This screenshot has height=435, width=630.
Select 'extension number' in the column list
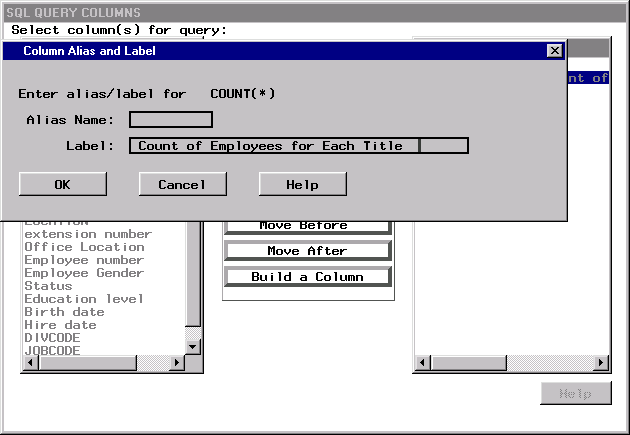[x=88, y=234]
